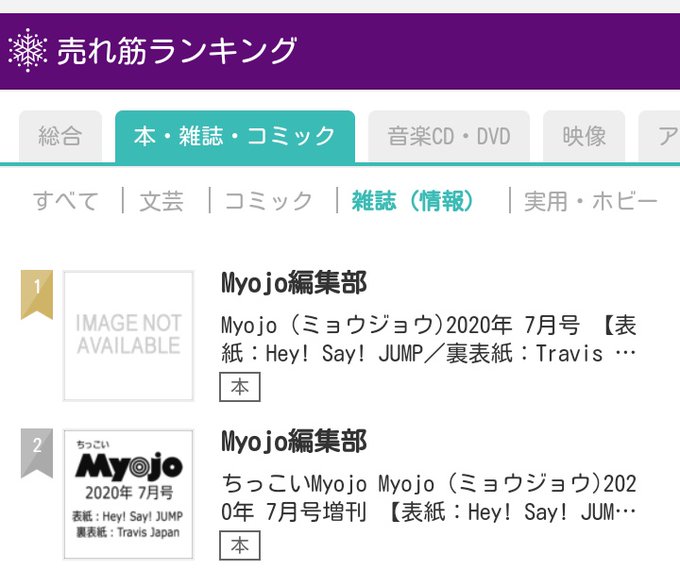Image resolution: width=680 pixels, height=570 pixels.
Task: Open the Myojo 2020年7月号 title of rank 1
Action: [428, 339]
